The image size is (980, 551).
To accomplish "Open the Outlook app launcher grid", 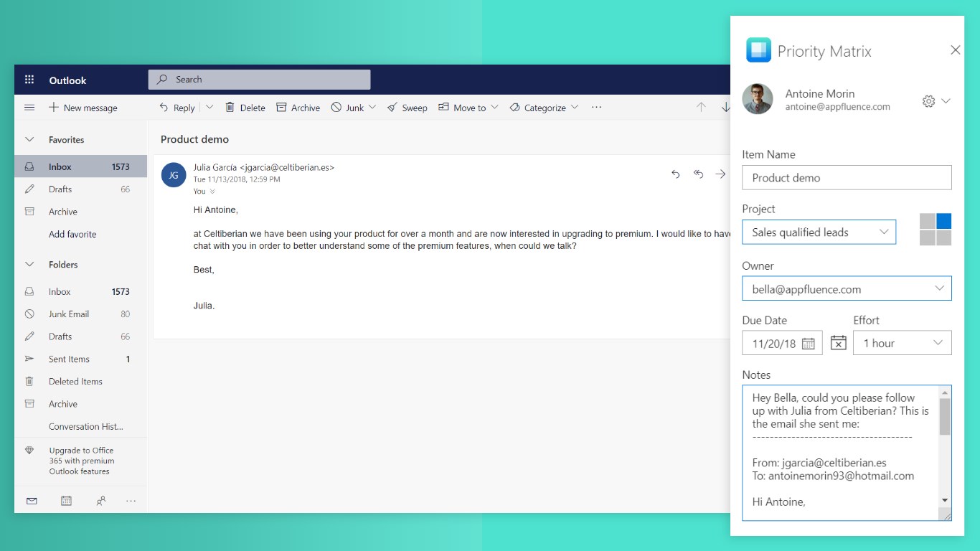I will point(29,80).
